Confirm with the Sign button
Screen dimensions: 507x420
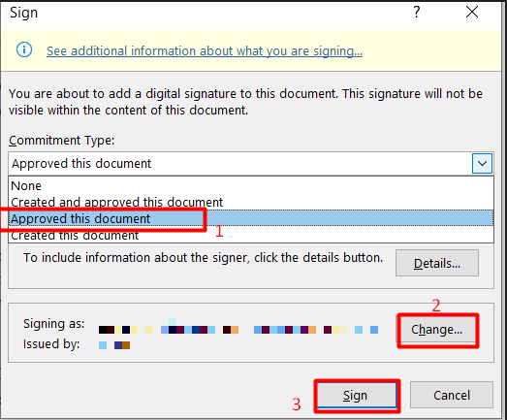click(x=357, y=396)
